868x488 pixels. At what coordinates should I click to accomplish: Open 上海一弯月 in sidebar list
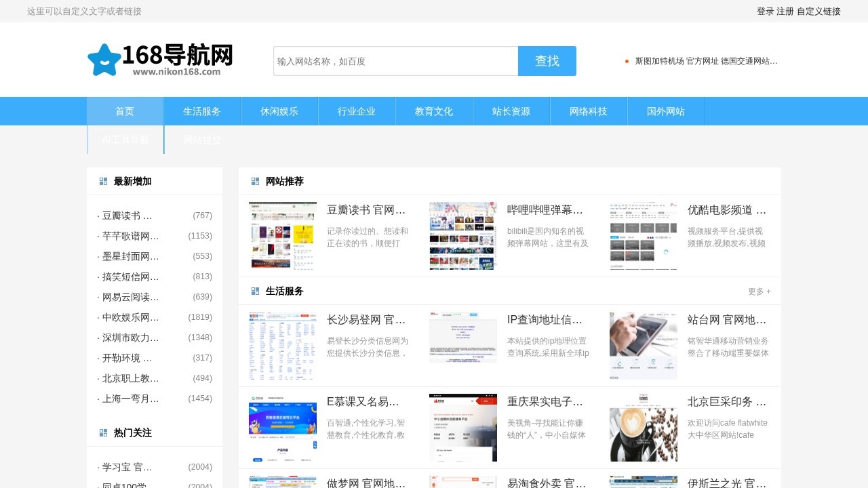point(131,399)
